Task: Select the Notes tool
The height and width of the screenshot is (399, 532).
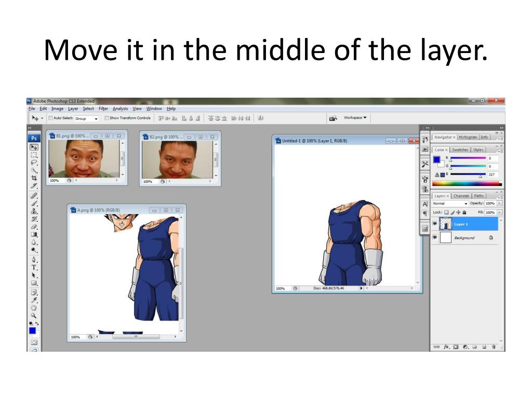Action: tap(34, 292)
